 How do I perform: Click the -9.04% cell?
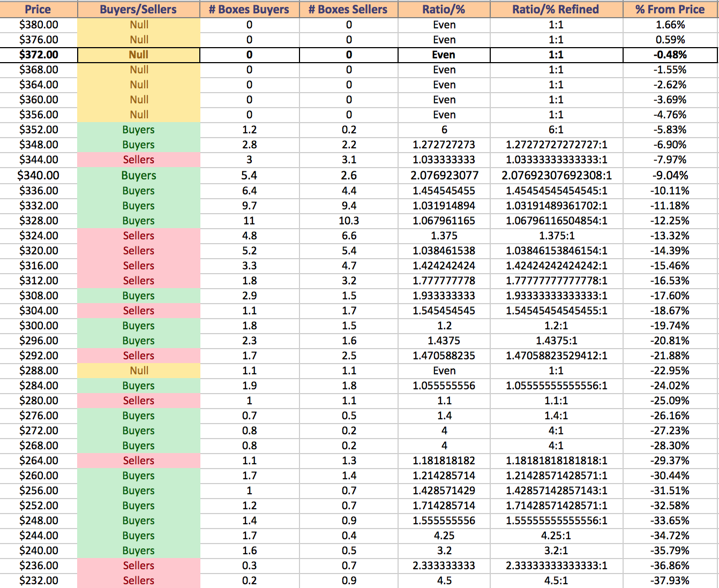click(x=670, y=175)
